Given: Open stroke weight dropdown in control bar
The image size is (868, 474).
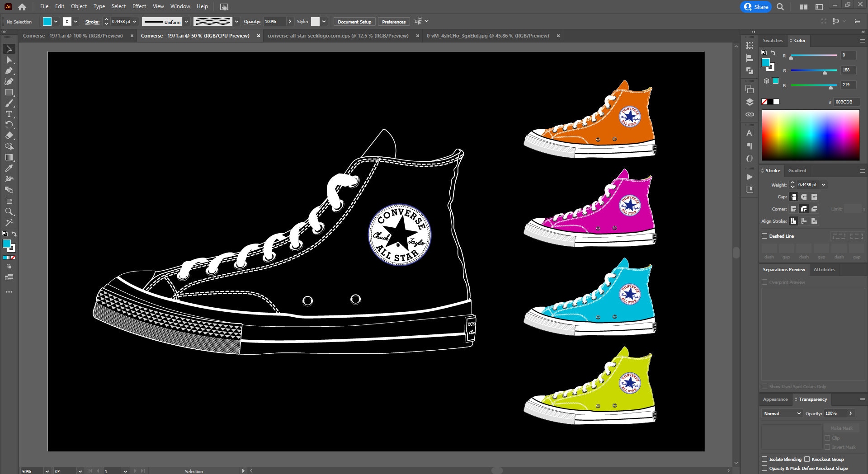Looking at the screenshot, I should [134, 22].
